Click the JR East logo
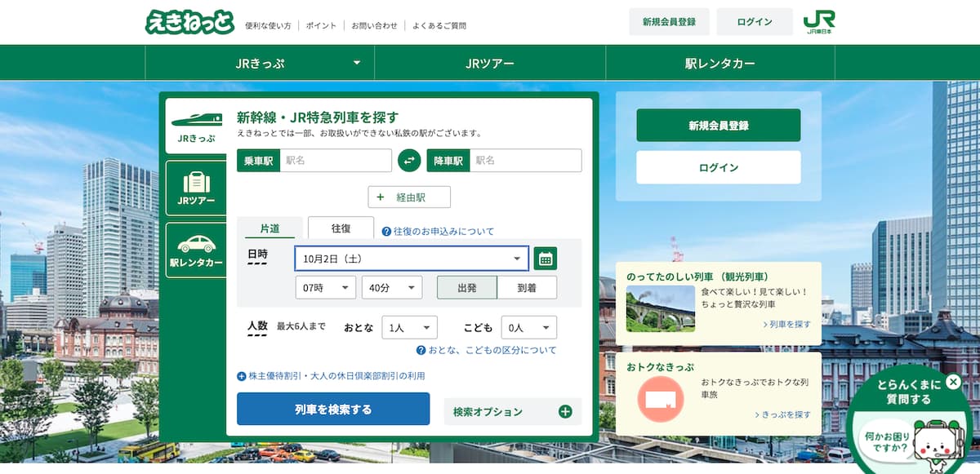Screen dimensions: 980x474 [x=819, y=22]
